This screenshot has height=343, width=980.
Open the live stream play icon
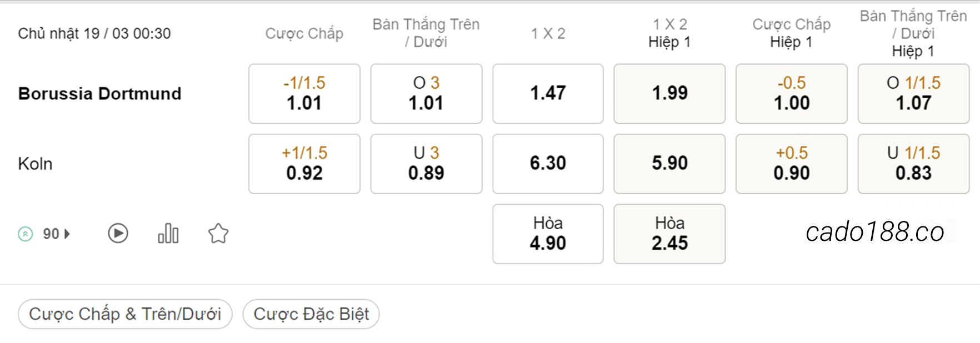point(118,234)
